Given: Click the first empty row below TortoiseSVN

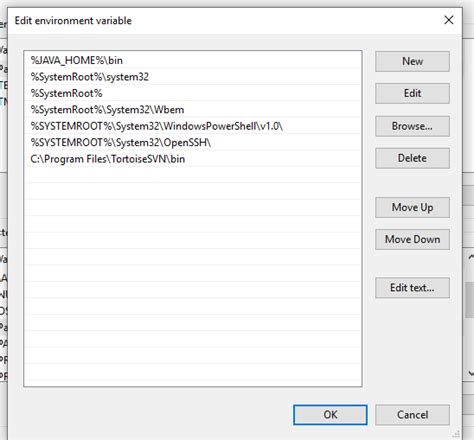Looking at the screenshot, I should click(193, 175).
